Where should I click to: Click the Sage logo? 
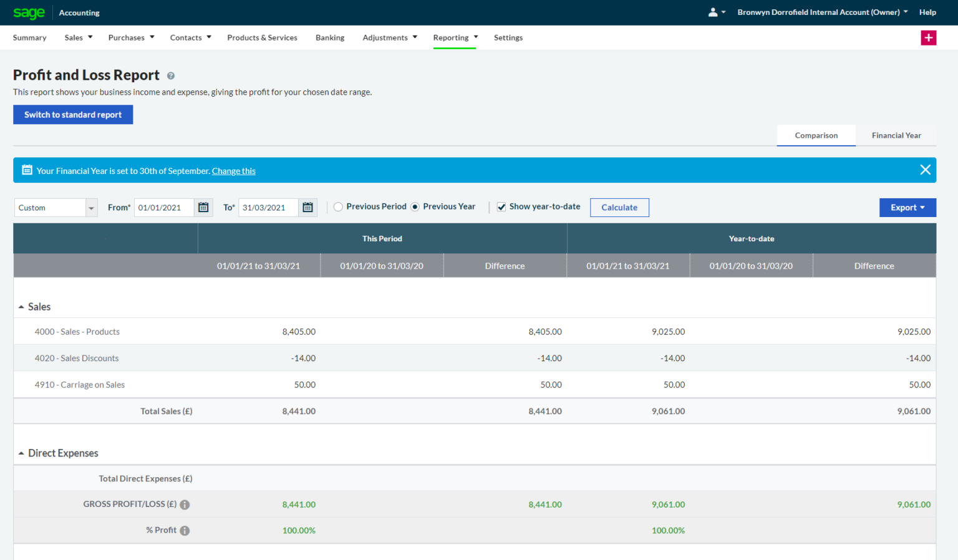pyautogui.click(x=29, y=12)
